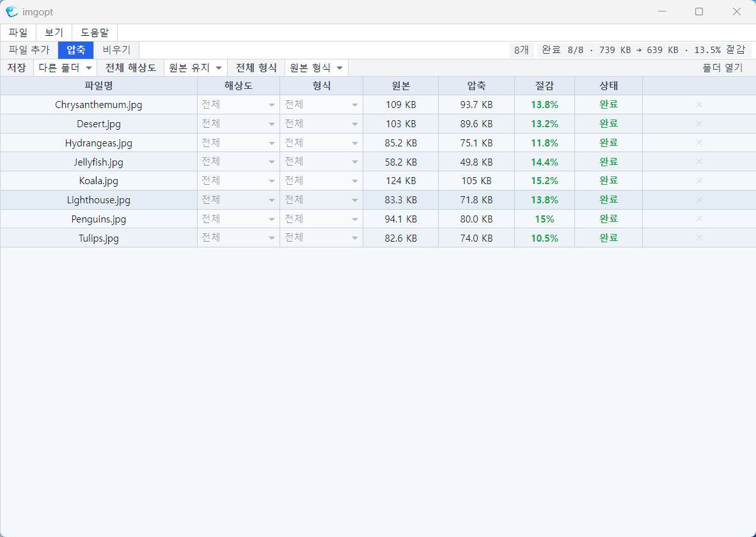This screenshot has width=756, height=537.
Task: Open format dropdown for Tulips.jpg
Action: [321, 238]
